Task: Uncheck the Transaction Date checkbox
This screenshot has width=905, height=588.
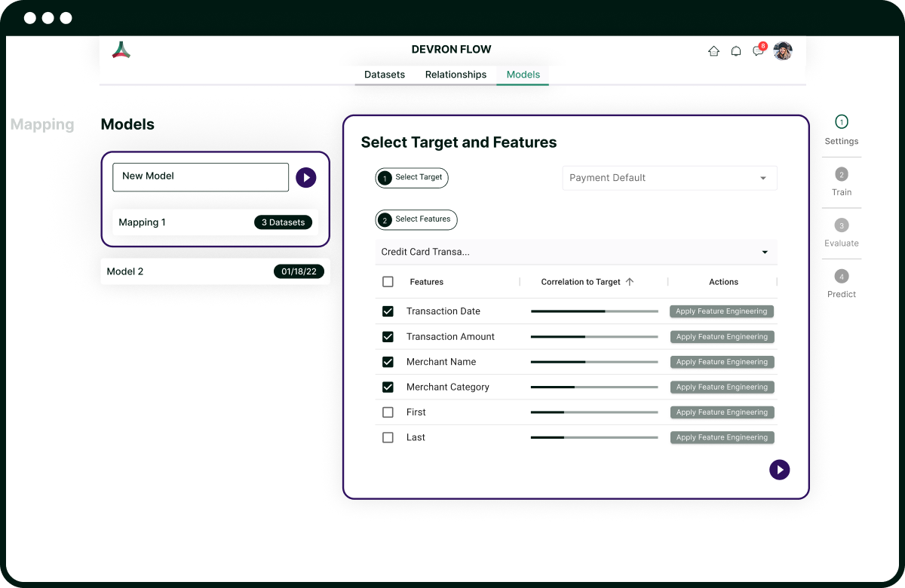Action: pyautogui.click(x=388, y=311)
